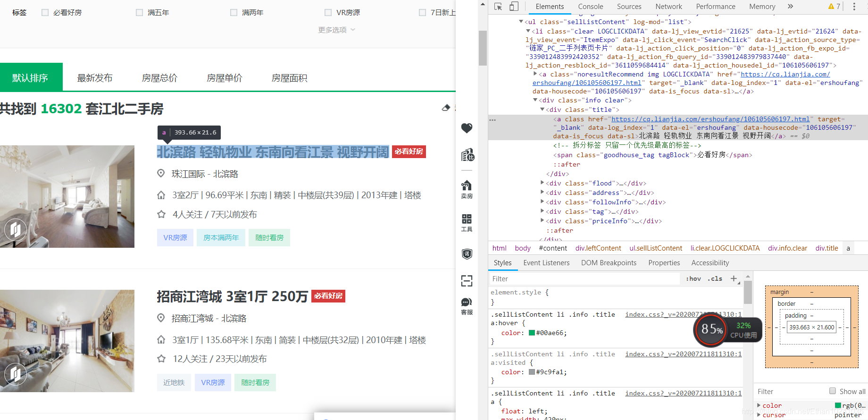
Task: Click VR icon on 招商江湾城 listing photo
Action: click(x=15, y=374)
